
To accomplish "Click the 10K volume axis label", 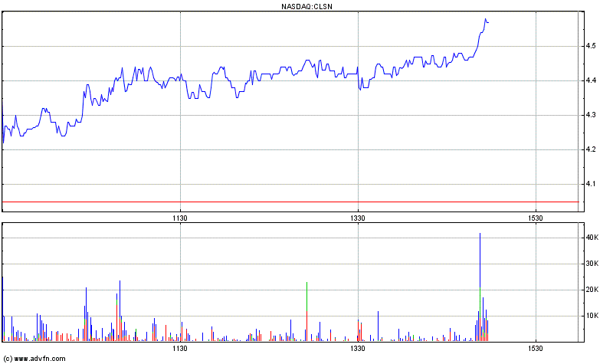I will click(x=592, y=316).
